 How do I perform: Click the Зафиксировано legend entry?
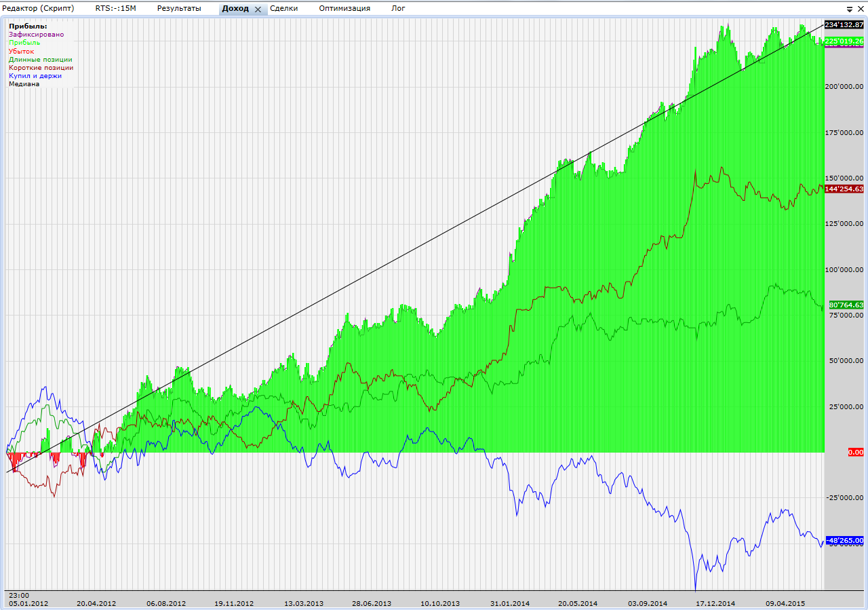36,34
